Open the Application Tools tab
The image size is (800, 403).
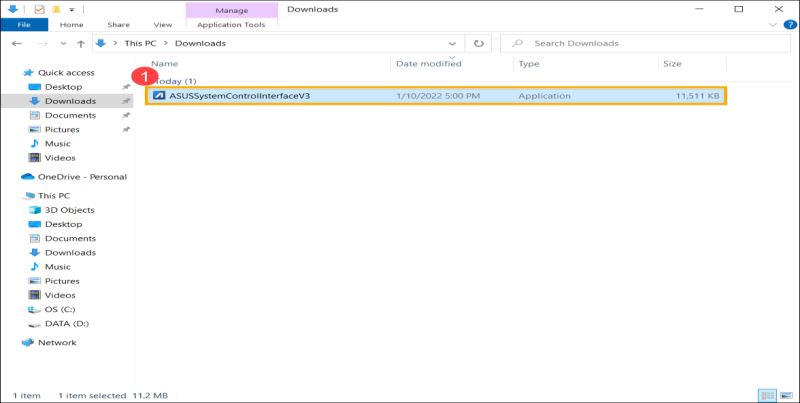pos(231,24)
